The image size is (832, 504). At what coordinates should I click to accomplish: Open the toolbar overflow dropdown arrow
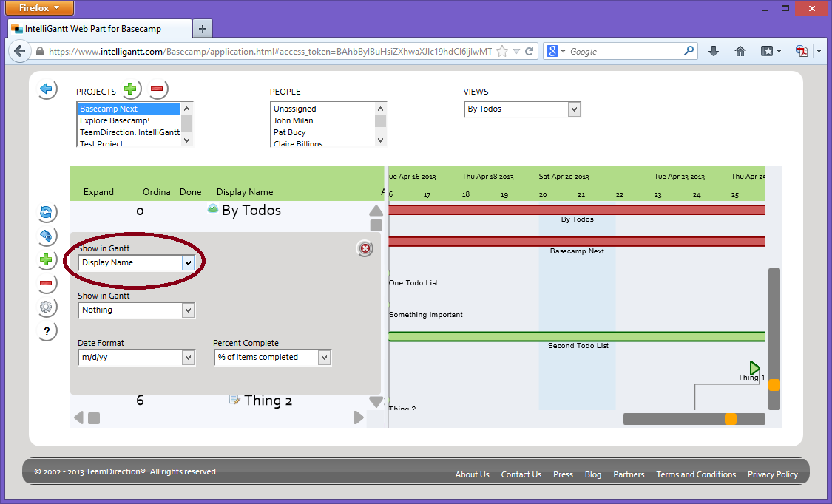(x=819, y=52)
